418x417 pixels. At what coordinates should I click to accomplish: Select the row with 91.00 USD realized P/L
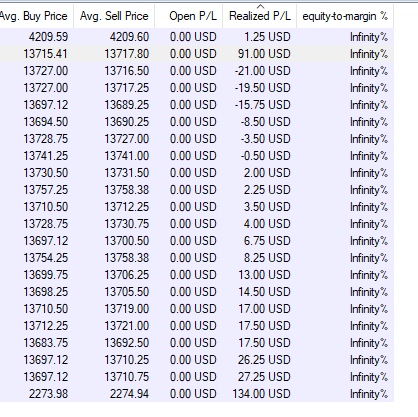tap(197, 54)
